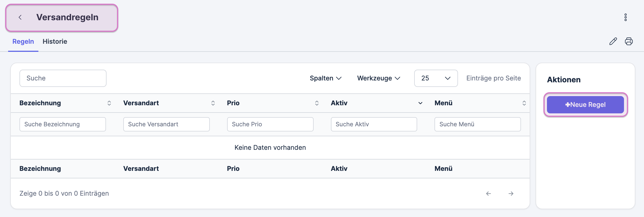Screen dimensions: 644x217
Task: Sort table by Prio sort arrows
Action: [317, 103]
